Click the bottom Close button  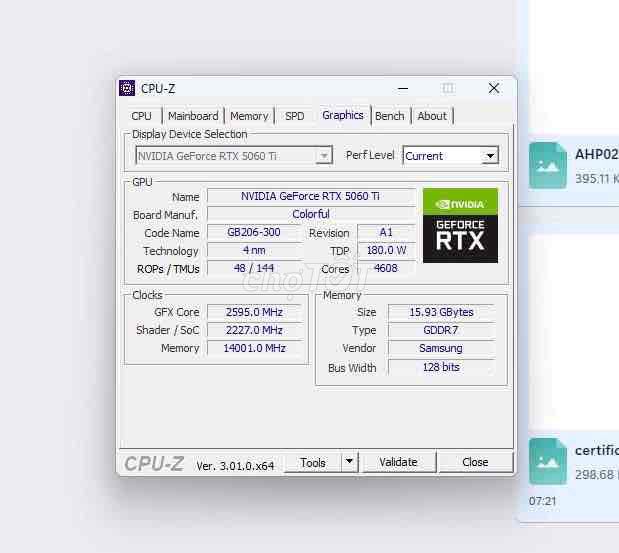coord(475,462)
